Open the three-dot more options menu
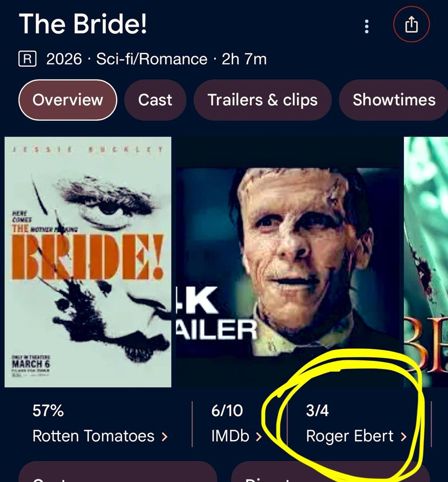Screen dimensions: 448x482 [x=367, y=26]
